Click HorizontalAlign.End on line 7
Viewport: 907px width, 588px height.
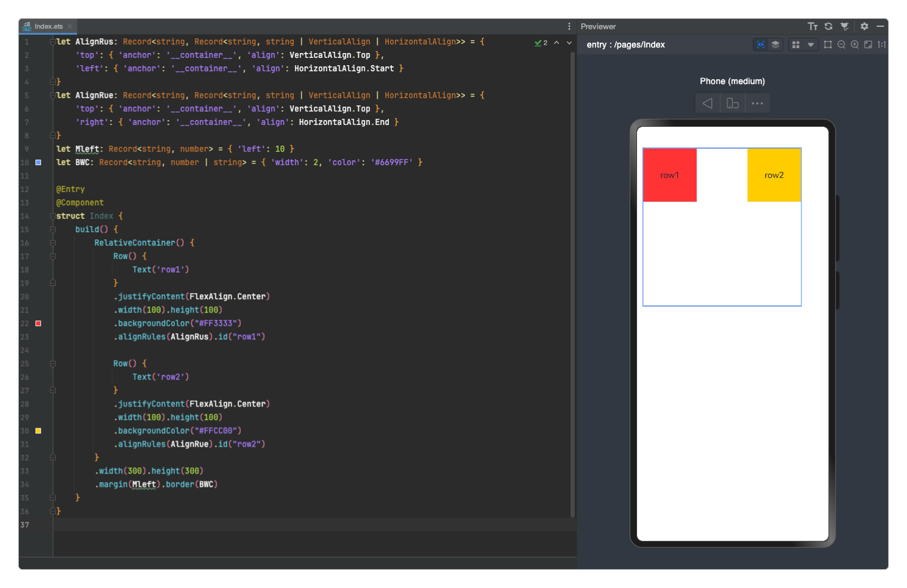(x=344, y=122)
